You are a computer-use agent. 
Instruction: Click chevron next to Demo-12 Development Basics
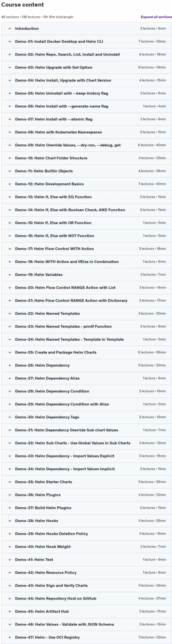(10, 184)
